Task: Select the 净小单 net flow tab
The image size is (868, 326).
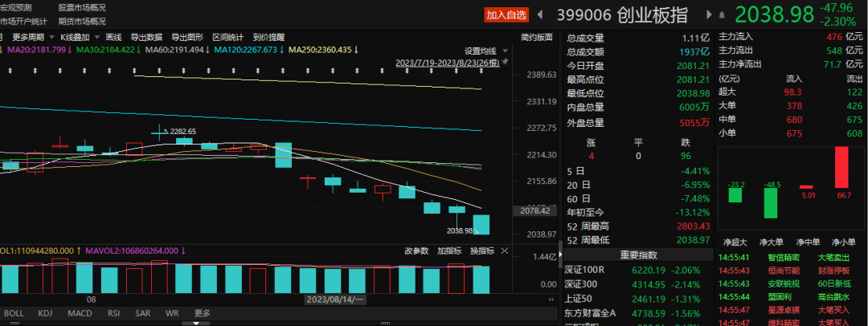Action: [x=842, y=242]
